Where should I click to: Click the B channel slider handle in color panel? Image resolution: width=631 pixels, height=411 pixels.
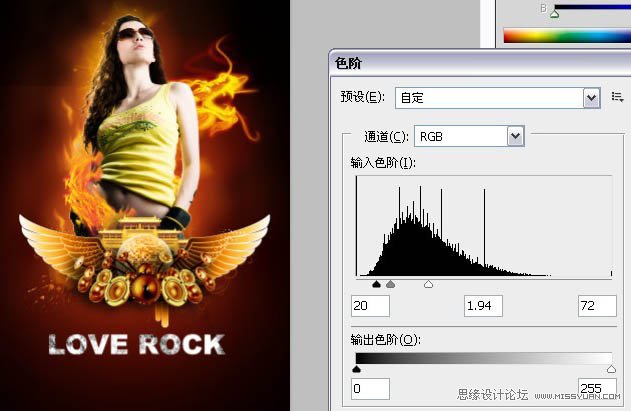point(555,14)
